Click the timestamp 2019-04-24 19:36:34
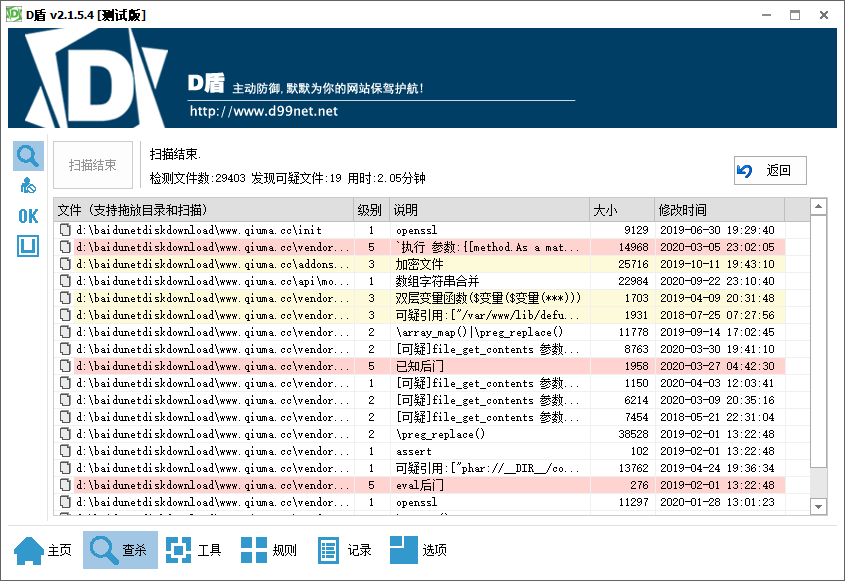Viewport: 845px width, 581px height. coord(717,468)
